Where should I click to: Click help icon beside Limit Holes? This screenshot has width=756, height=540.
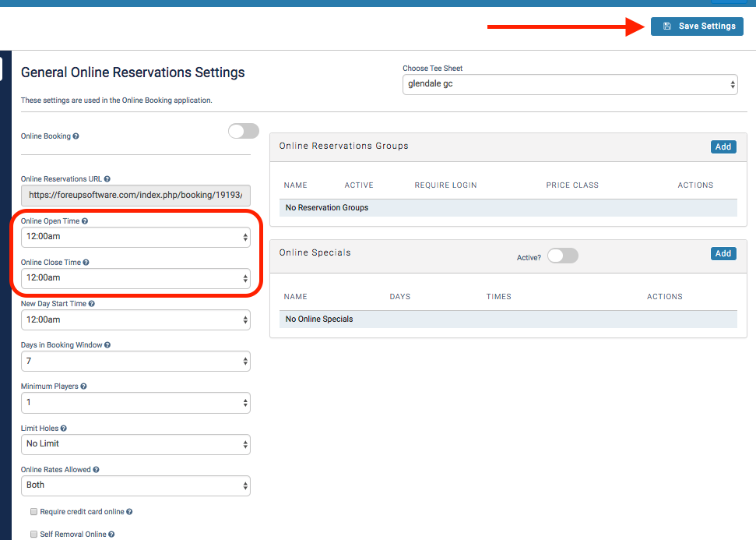pyautogui.click(x=64, y=429)
